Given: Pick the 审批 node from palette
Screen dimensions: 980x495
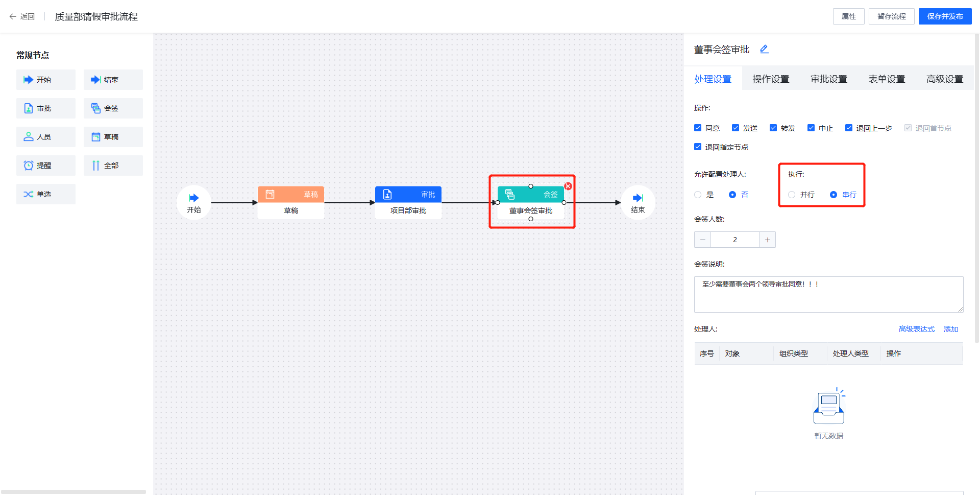Looking at the screenshot, I should [46, 108].
